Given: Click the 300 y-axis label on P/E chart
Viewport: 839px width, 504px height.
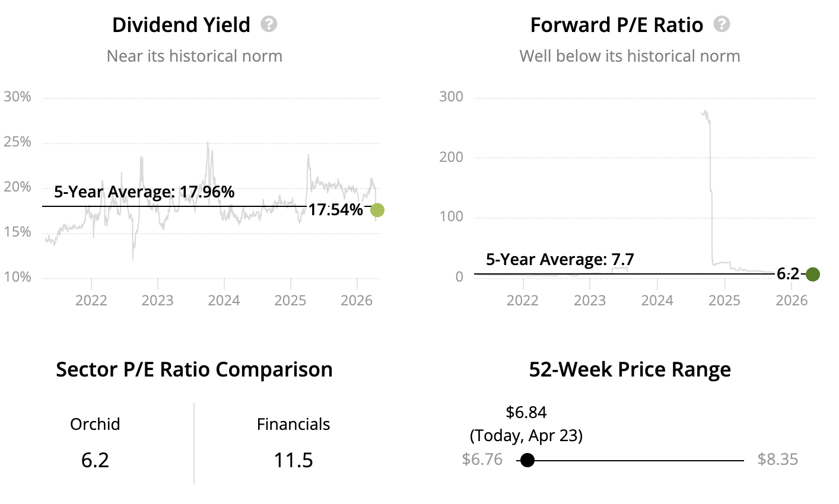Looking at the screenshot, I should (451, 97).
